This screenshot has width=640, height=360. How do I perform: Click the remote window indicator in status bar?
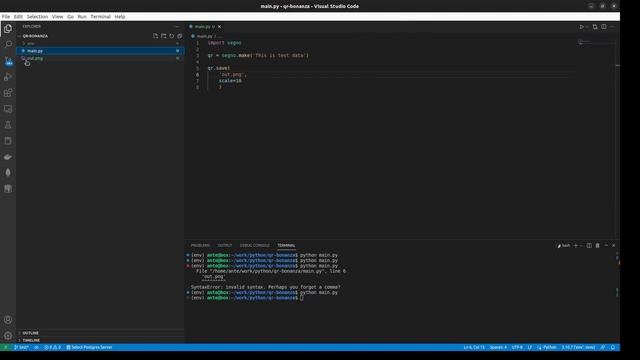[x=5, y=347]
